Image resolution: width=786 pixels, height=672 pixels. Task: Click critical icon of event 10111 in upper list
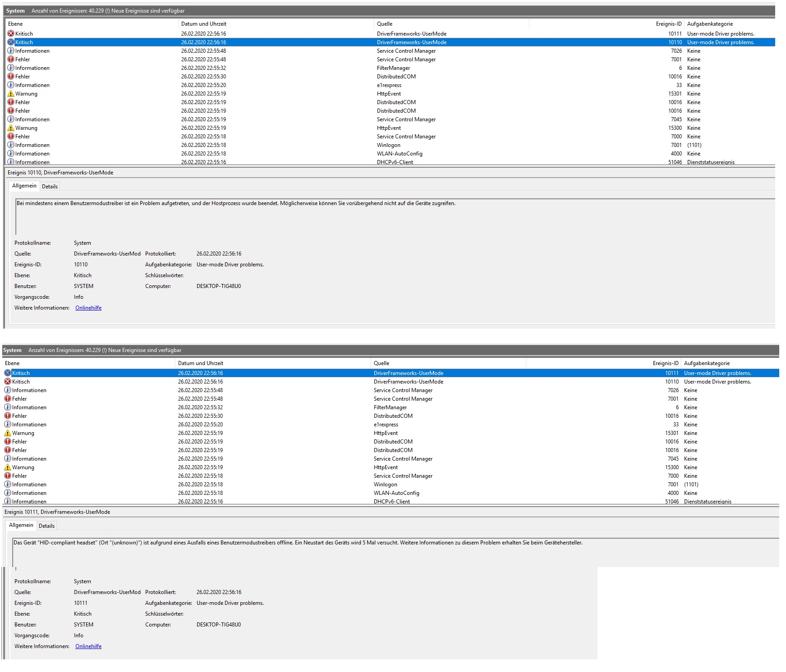pyautogui.click(x=11, y=34)
